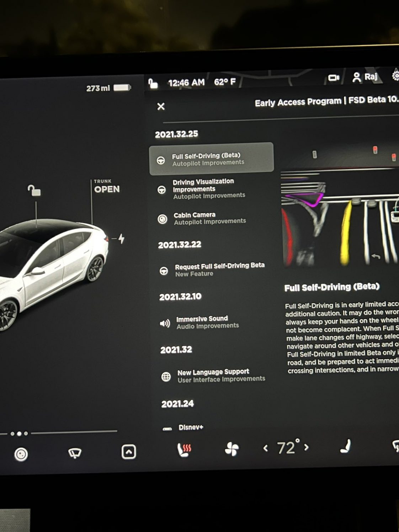This screenshot has height=532, width=399.
Task: Tap the speaker icon beside Immersive Sound
Action: click(165, 323)
